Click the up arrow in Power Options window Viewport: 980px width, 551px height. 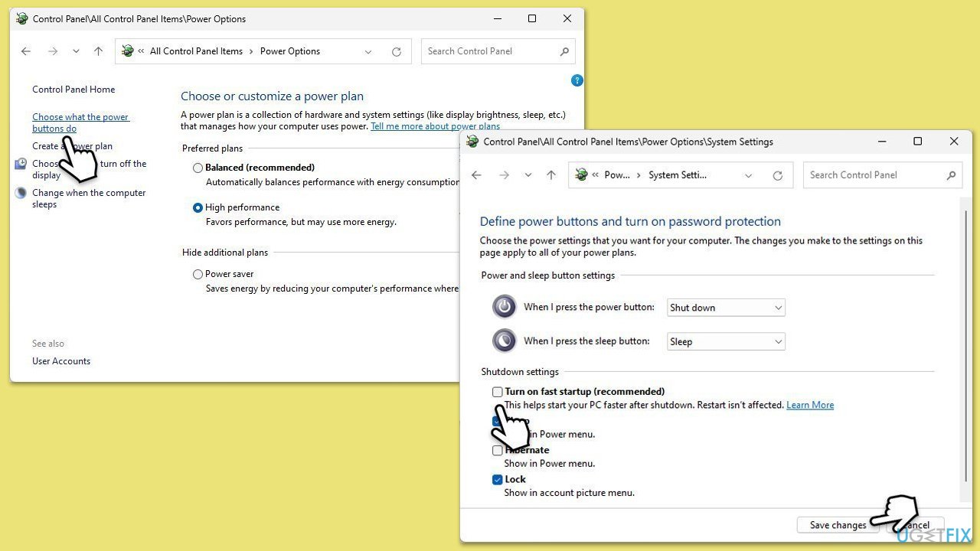98,51
